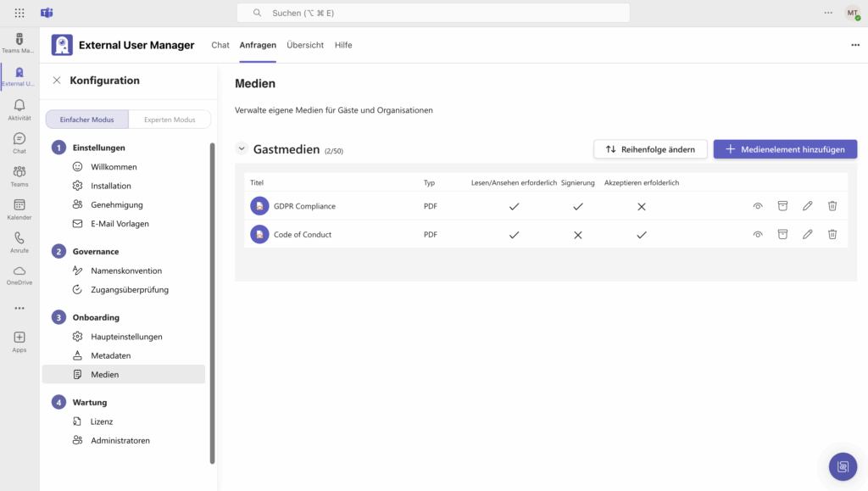The height and width of the screenshot is (491, 868).
Task: Click Medienelement hinzufügen button
Action: point(785,149)
